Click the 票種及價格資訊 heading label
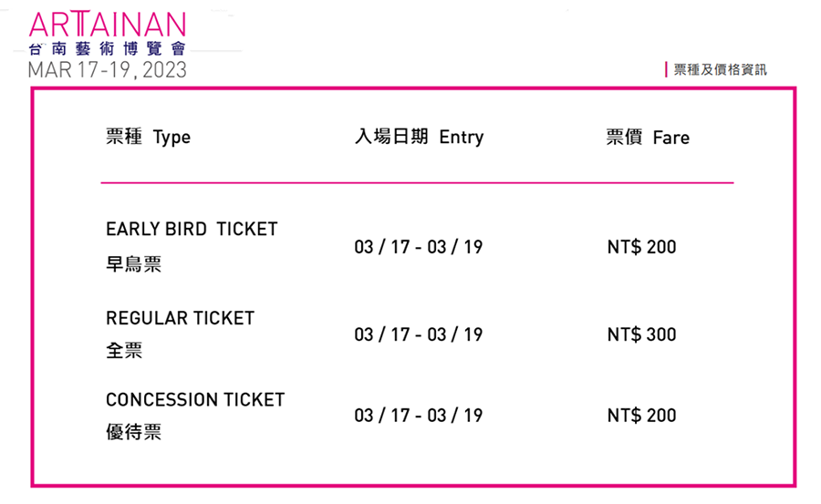This screenshot has height=504, width=821. tap(720, 69)
